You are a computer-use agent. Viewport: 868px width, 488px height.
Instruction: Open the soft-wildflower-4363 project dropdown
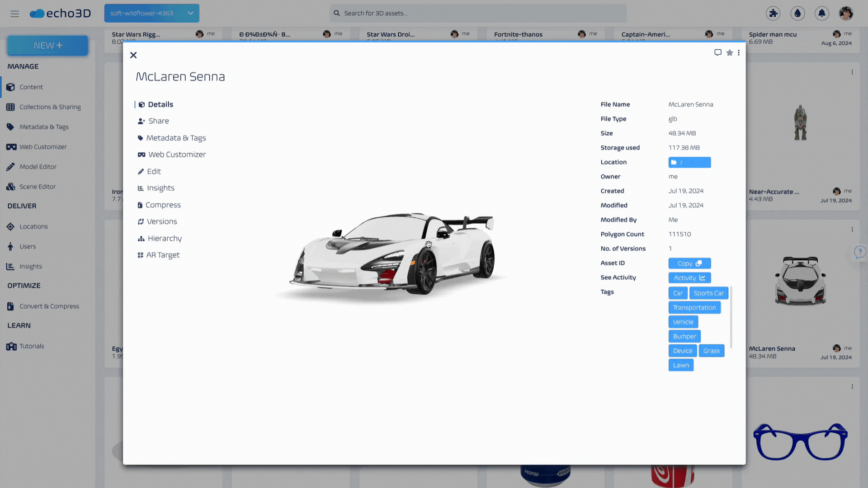coord(151,13)
